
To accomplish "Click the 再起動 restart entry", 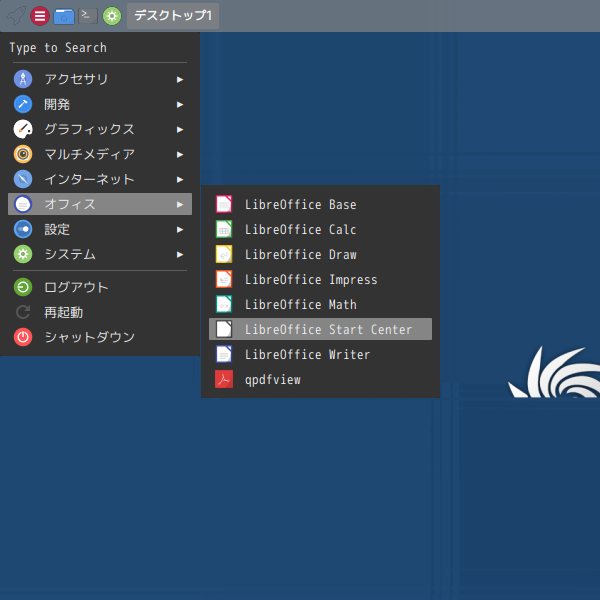I will click(63, 312).
